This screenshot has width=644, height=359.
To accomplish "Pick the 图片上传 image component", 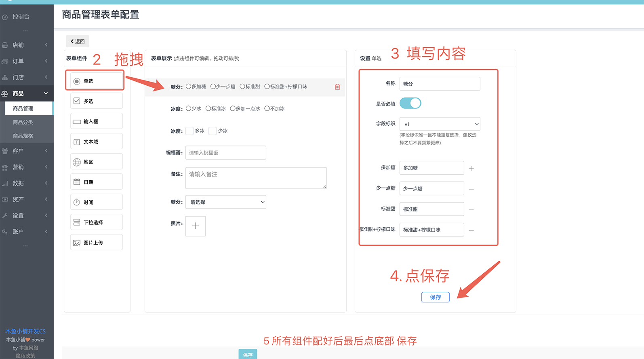I will pyautogui.click(x=97, y=243).
